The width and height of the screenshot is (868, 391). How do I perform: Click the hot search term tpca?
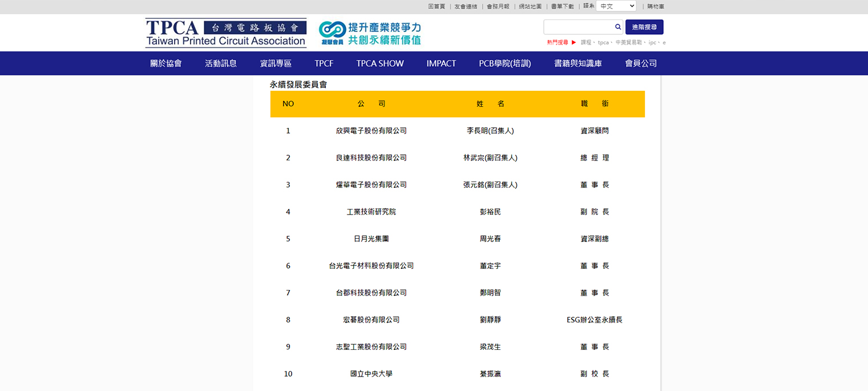603,42
